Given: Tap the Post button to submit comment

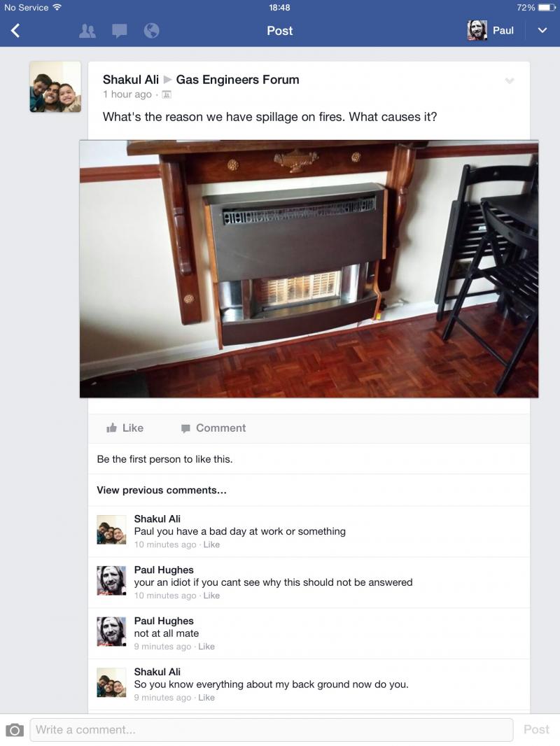Looking at the screenshot, I should 536,729.
